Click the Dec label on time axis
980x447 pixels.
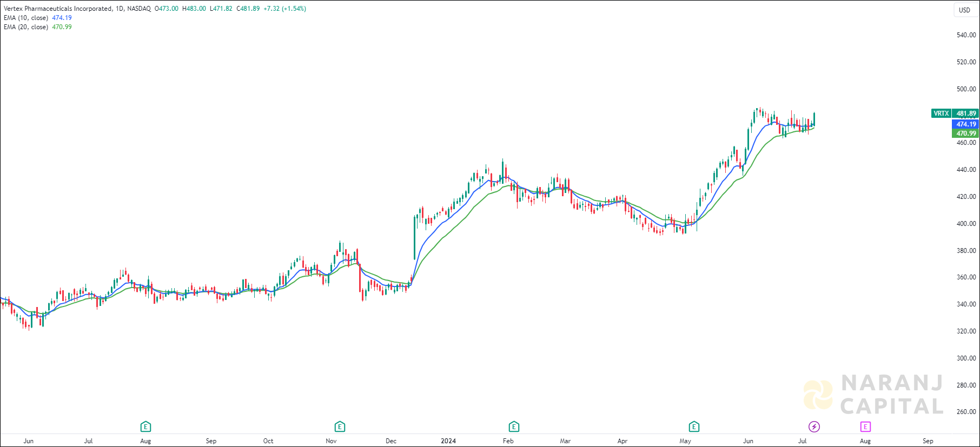[391, 441]
